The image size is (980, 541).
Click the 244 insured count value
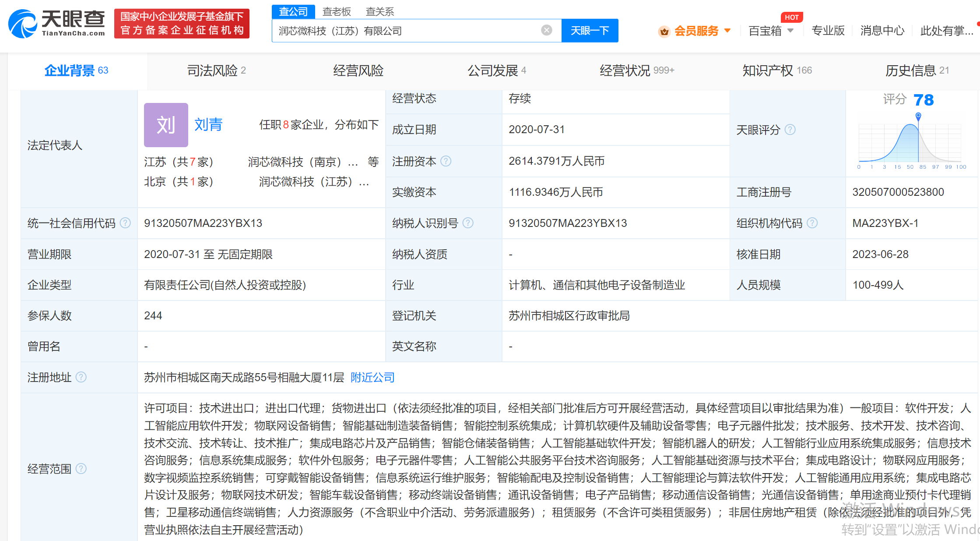(x=153, y=316)
